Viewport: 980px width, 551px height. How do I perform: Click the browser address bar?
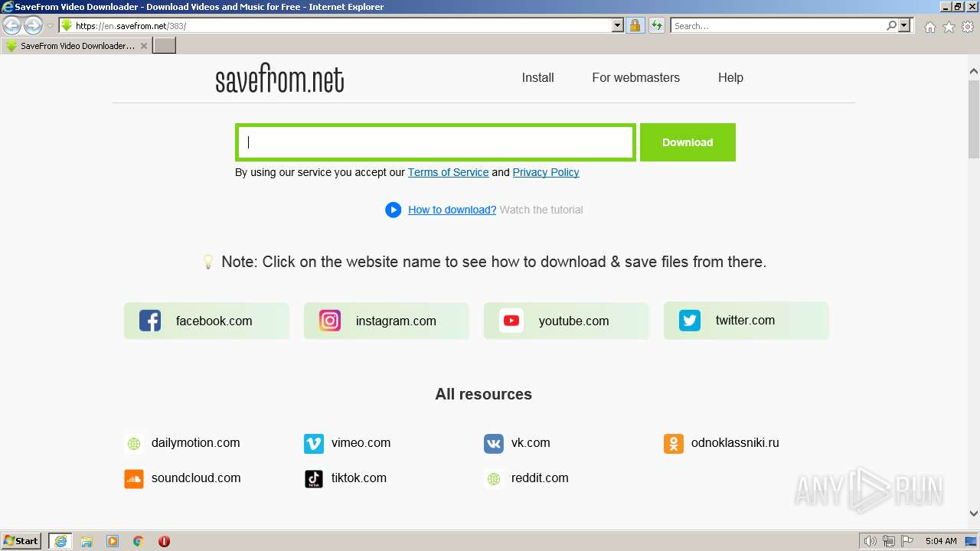tap(341, 25)
